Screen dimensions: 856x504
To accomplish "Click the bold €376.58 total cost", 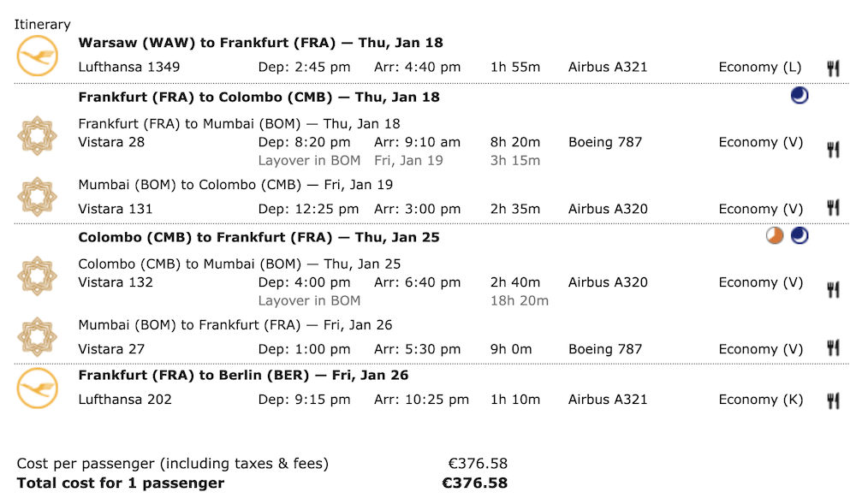I will pyautogui.click(x=474, y=483).
